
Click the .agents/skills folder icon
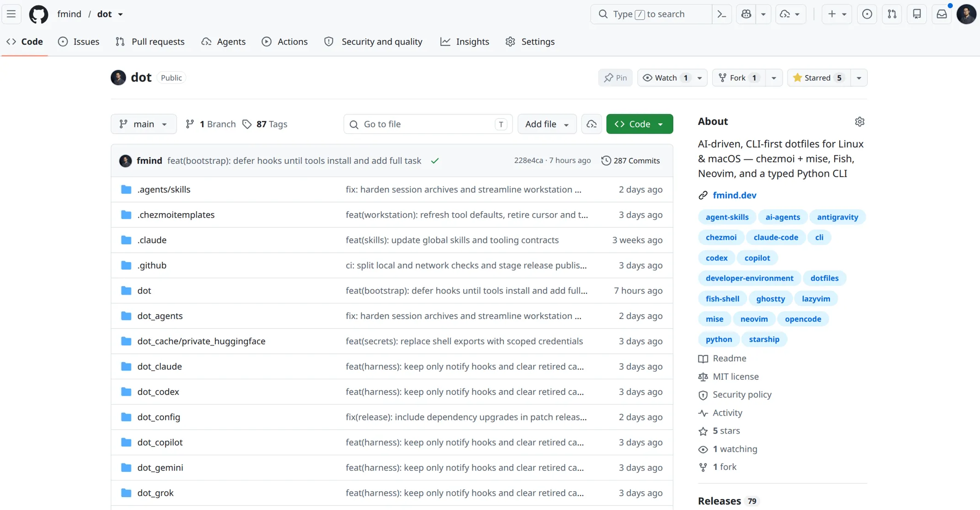126,190
